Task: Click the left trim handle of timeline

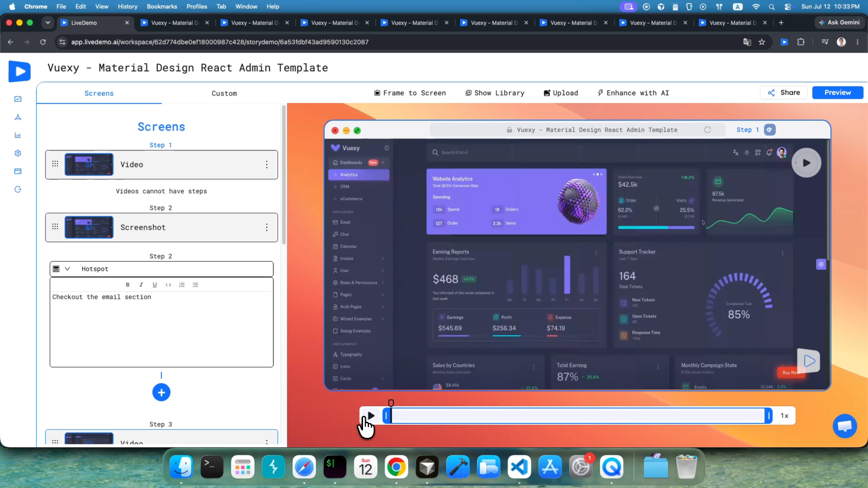Action: [x=386, y=416]
